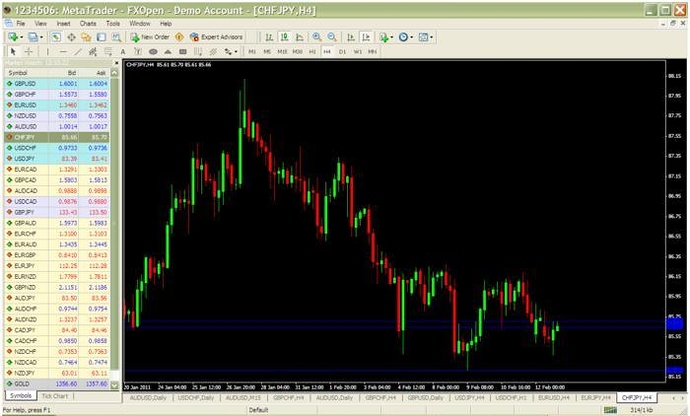Viewport: 690px width, 416px height.
Task: Select the GOLD symbol row
Action: tap(57, 384)
